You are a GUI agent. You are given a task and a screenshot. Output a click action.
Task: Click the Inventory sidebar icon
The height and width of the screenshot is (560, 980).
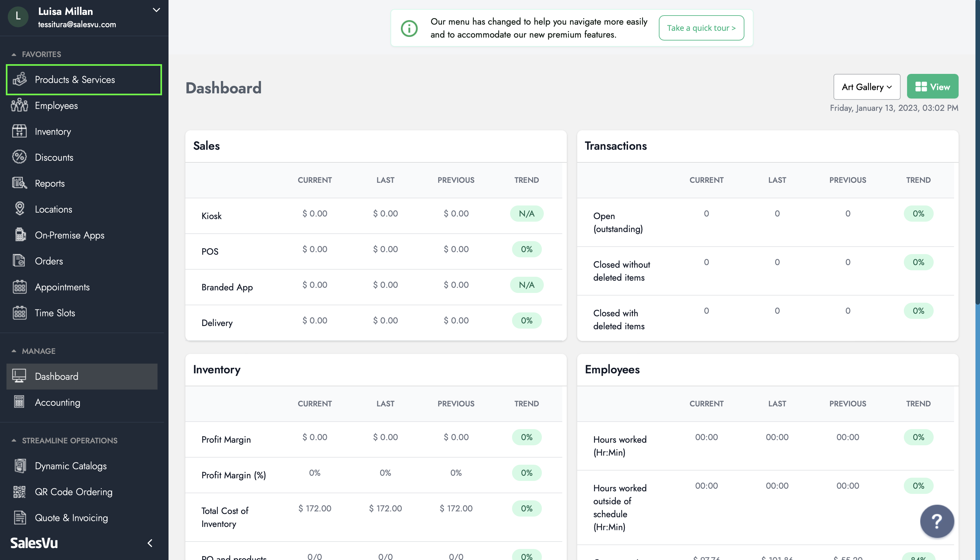tap(19, 131)
